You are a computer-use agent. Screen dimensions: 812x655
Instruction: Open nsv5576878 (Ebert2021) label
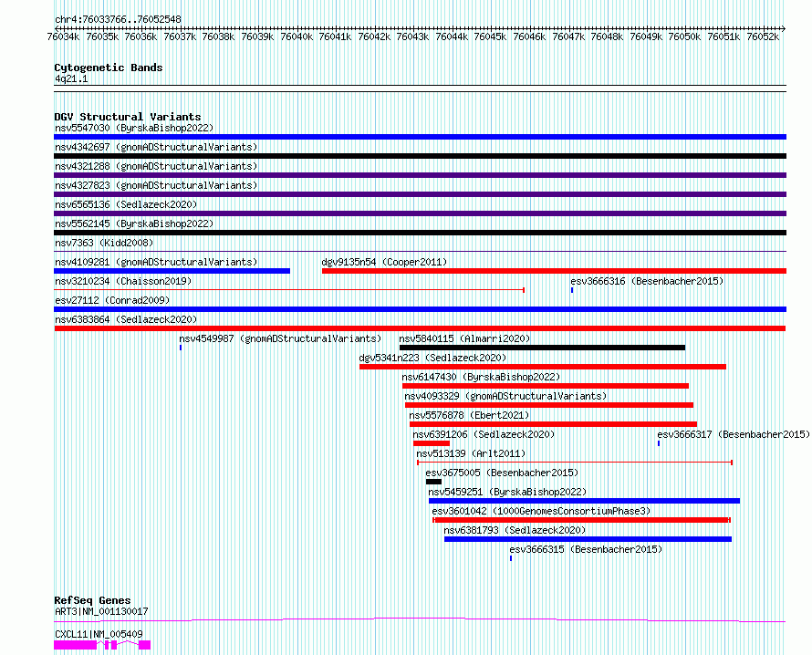(x=469, y=415)
